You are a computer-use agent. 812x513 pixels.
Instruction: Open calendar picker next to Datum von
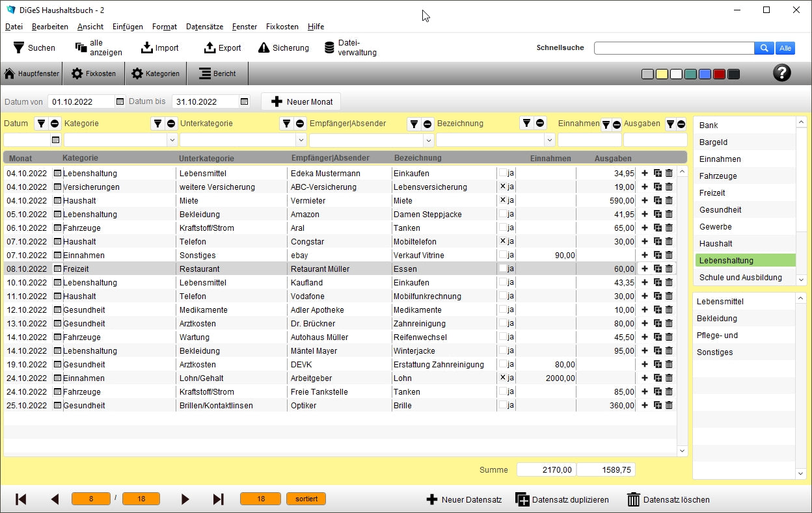coord(120,101)
